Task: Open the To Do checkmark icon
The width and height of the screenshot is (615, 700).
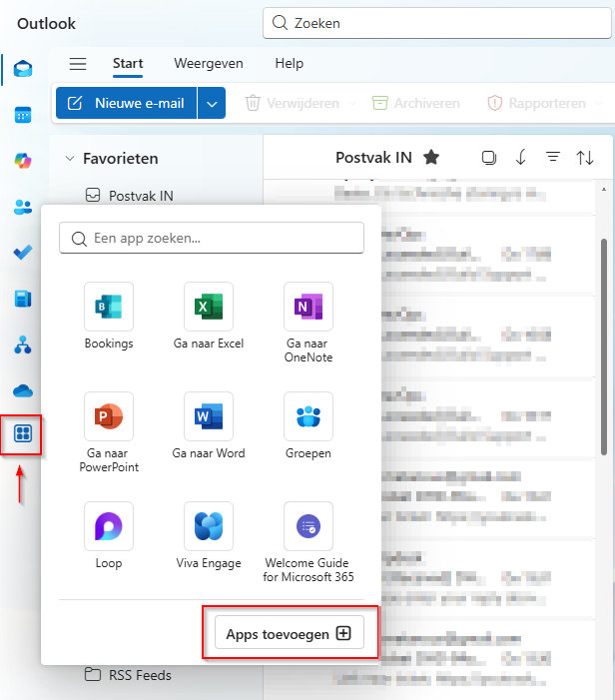Action: 22,253
